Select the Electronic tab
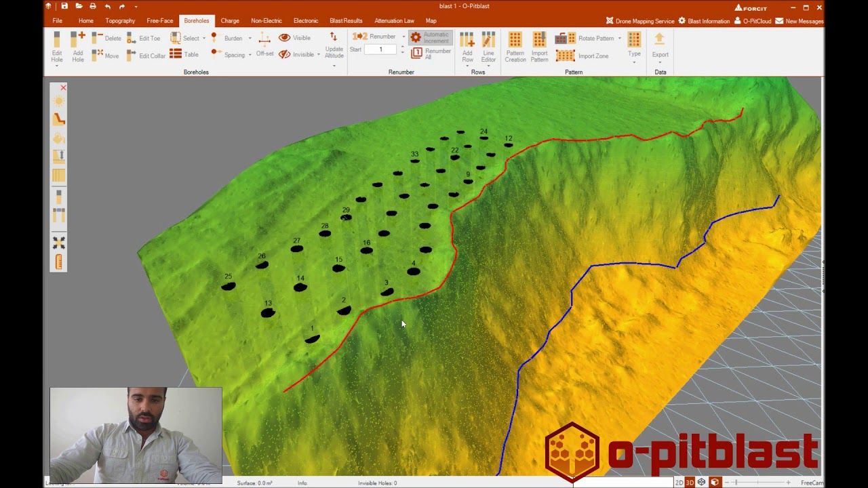 306,21
